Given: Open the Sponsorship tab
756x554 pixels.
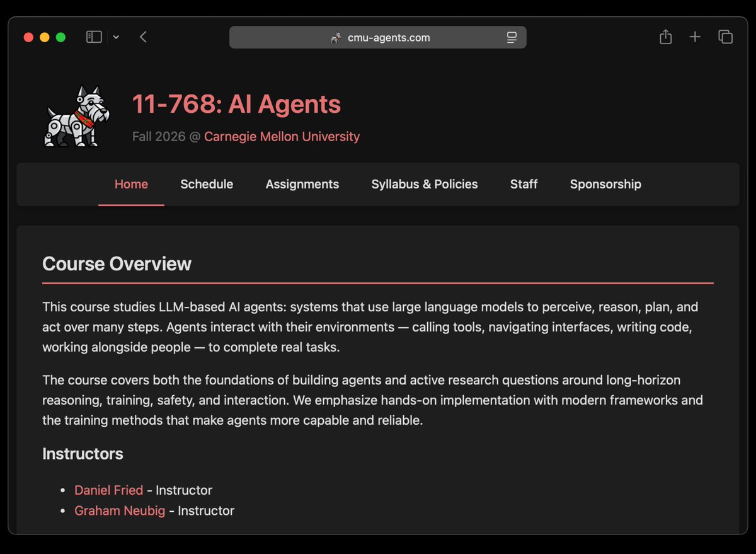Looking at the screenshot, I should (x=605, y=184).
